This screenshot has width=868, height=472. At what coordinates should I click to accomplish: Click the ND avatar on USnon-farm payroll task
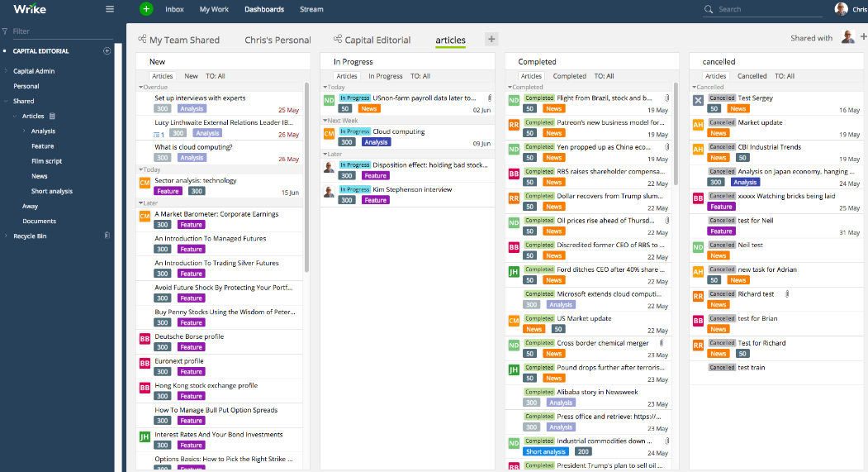pos(329,100)
